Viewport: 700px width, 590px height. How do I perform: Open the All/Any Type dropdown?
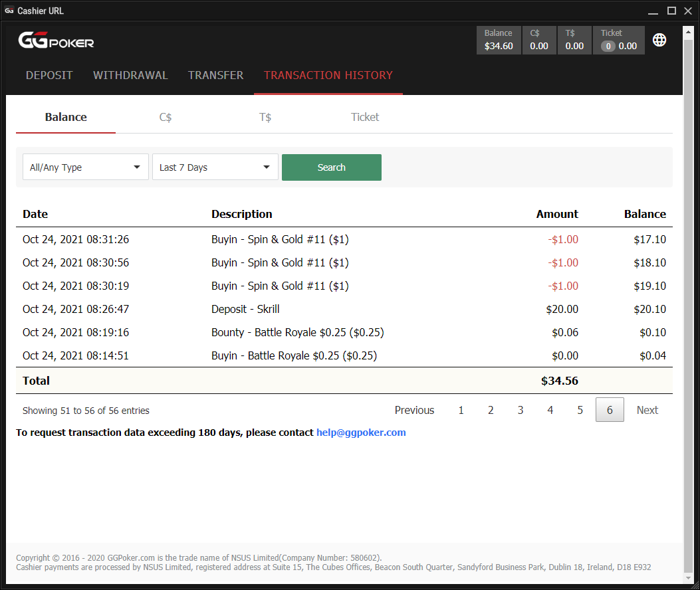tap(86, 167)
